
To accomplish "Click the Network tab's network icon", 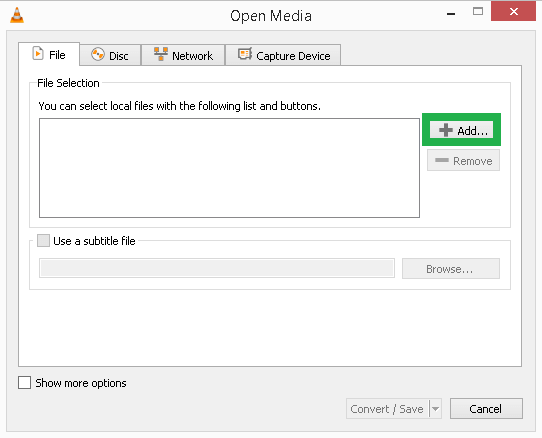I will 161,54.
